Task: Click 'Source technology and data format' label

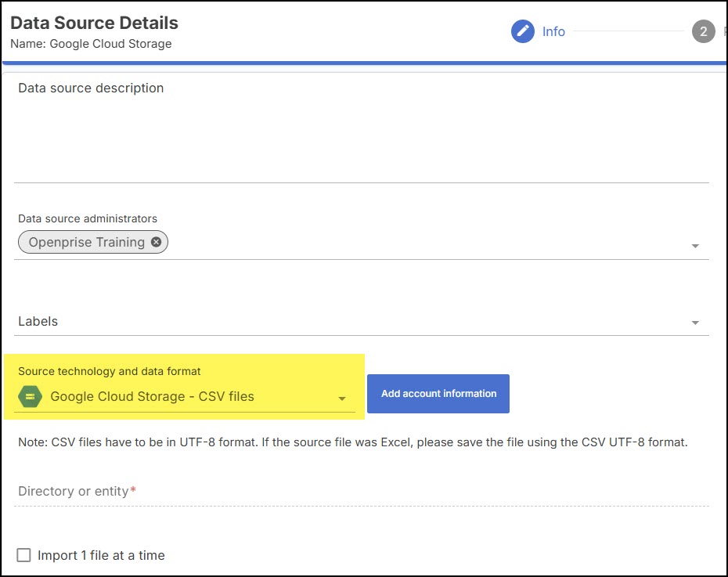Action: coord(109,371)
